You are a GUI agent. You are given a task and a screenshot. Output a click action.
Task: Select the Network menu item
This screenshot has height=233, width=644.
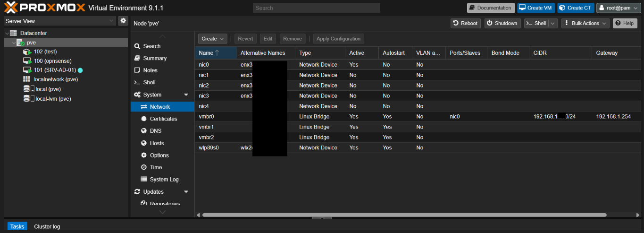[x=162, y=107]
